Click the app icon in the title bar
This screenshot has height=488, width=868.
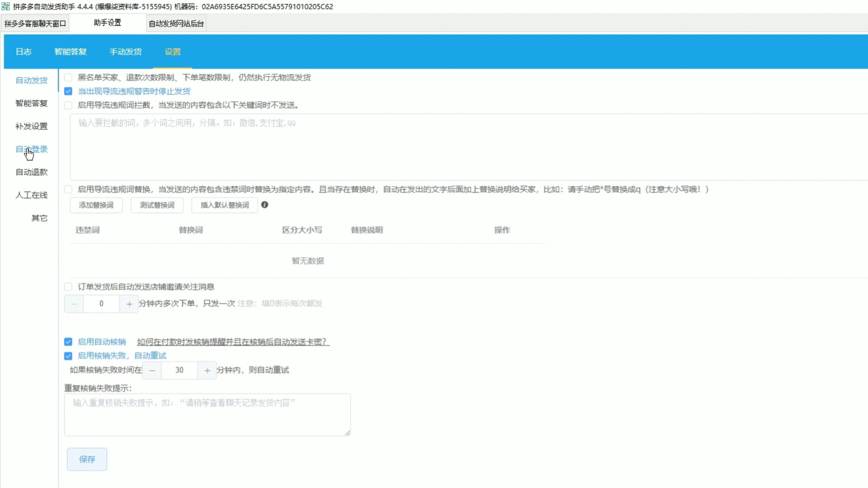5,6
